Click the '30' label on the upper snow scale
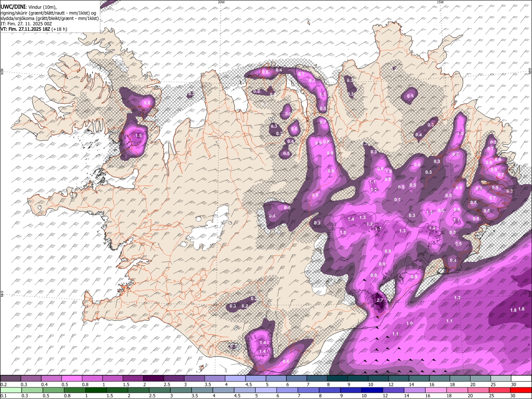The image size is (532, 399). tap(513, 384)
